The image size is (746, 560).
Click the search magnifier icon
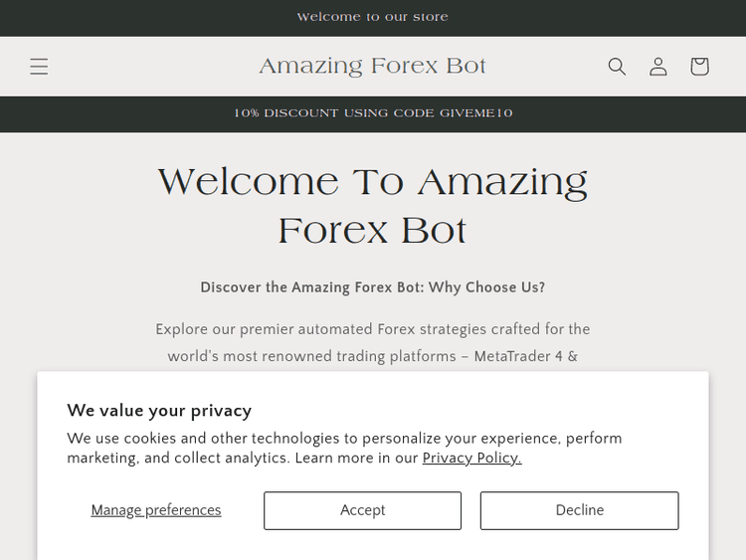click(617, 67)
